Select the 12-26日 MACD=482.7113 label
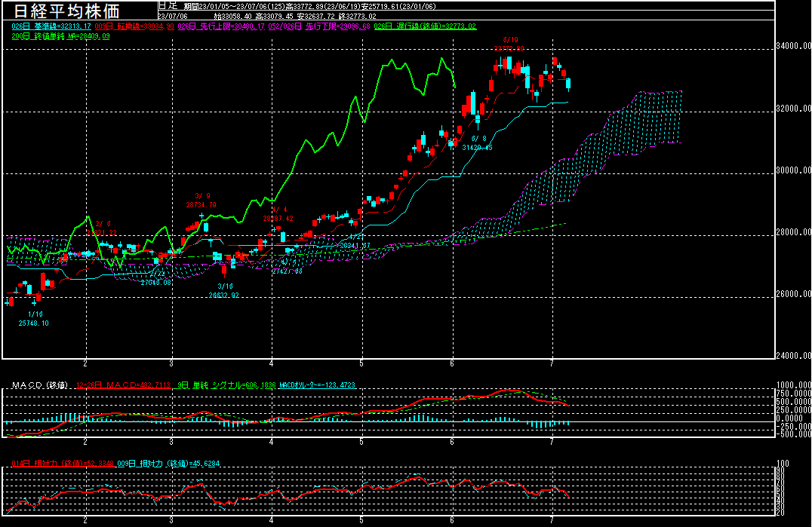 (x=123, y=385)
